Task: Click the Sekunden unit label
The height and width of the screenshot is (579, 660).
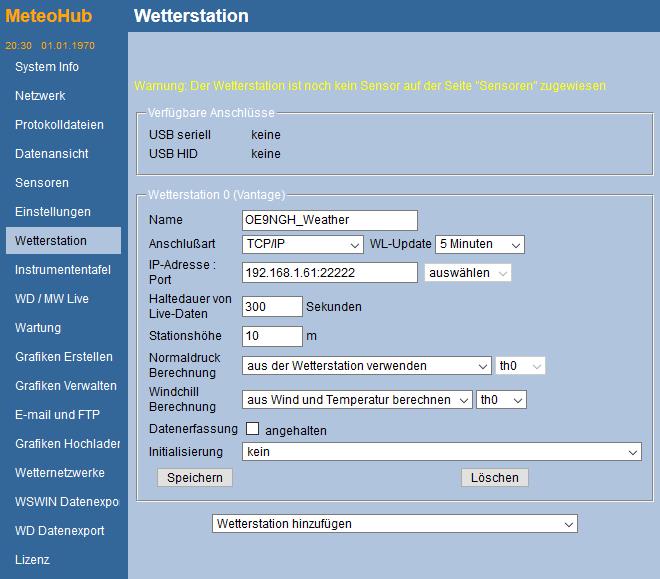Action: point(334,307)
